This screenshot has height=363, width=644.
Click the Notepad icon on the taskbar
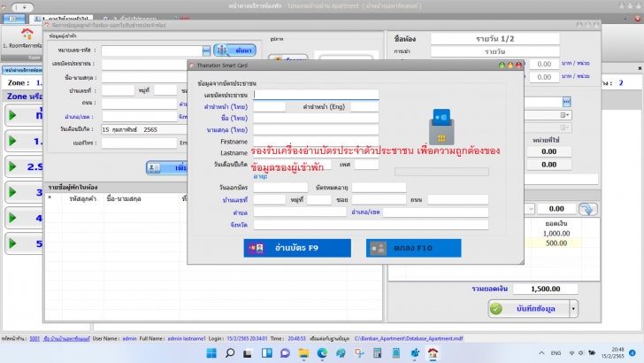coord(396,353)
